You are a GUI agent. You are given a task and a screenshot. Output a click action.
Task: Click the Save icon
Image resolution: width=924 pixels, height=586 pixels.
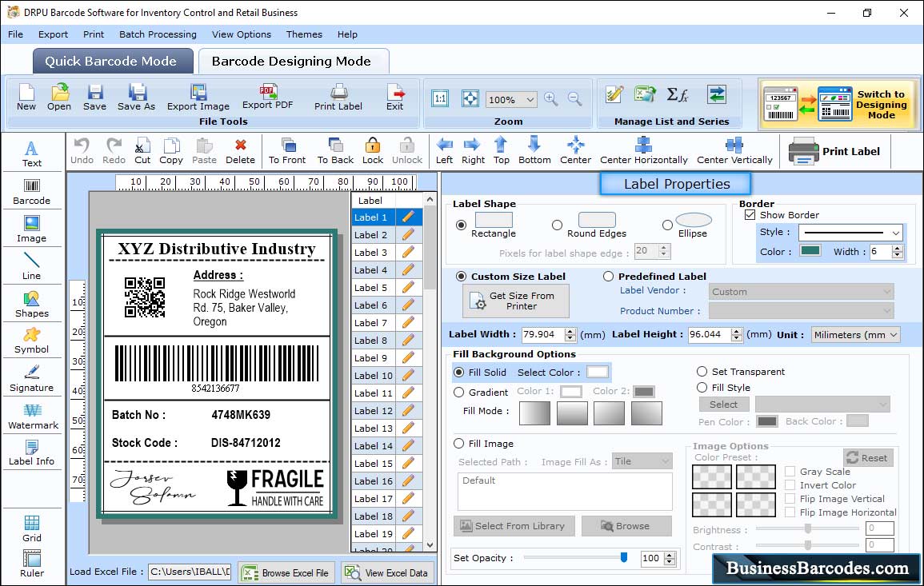(x=95, y=98)
